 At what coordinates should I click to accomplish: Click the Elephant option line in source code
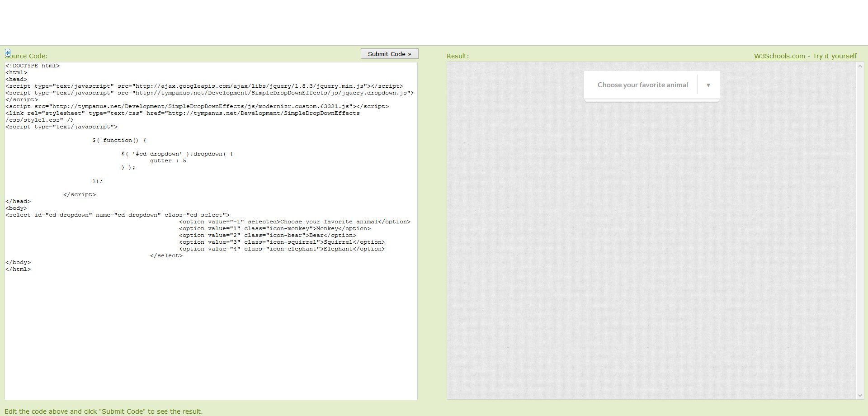point(282,249)
